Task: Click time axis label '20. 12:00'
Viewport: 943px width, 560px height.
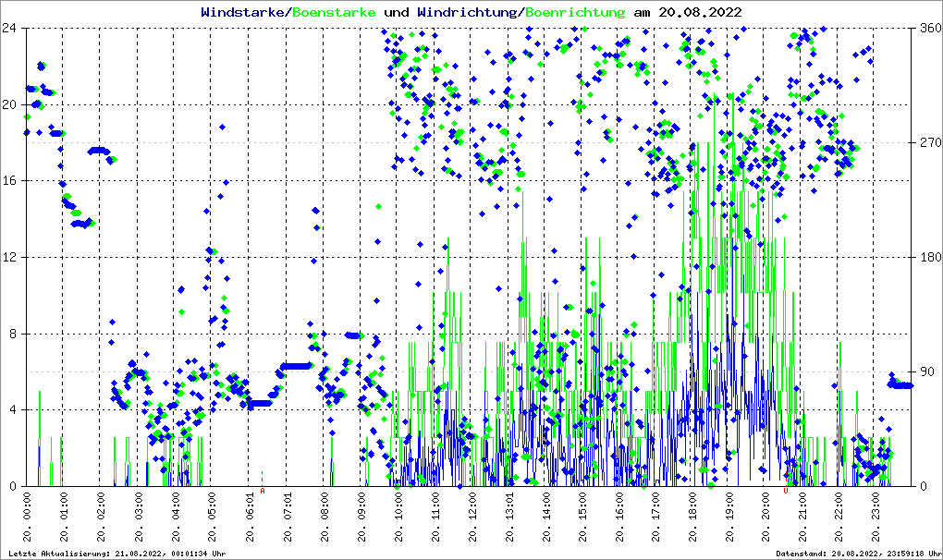Action: click(472, 517)
